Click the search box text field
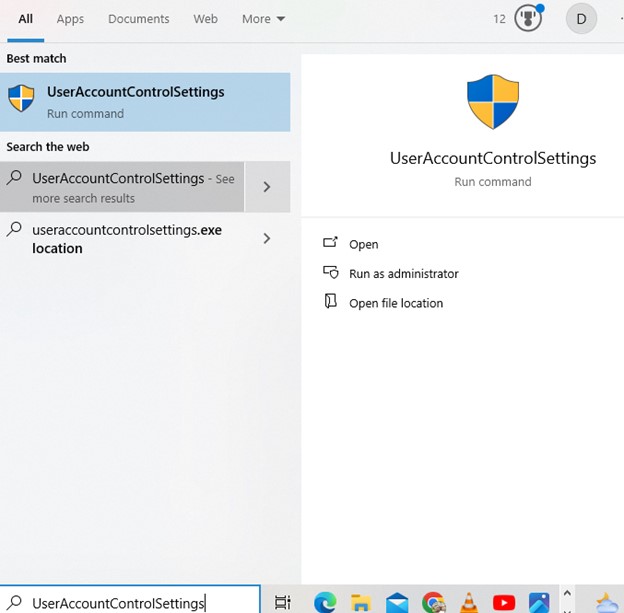Image resolution: width=624 pixels, height=613 pixels. pos(130,599)
